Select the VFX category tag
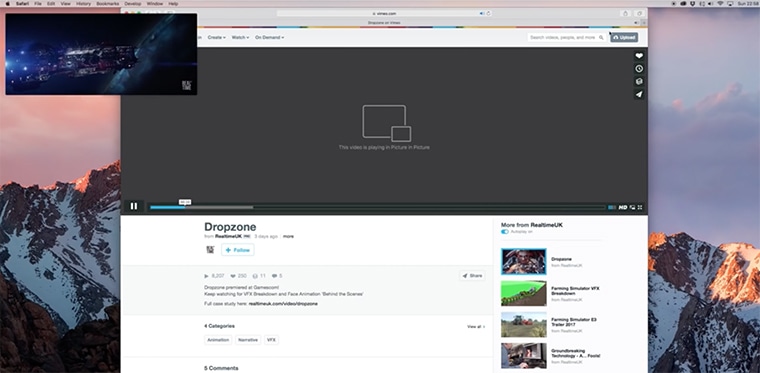760x373 pixels. tap(271, 340)
